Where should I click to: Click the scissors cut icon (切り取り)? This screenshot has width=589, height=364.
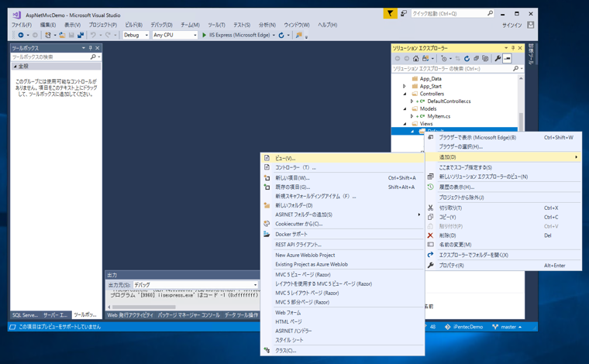(x=430, y=208)
